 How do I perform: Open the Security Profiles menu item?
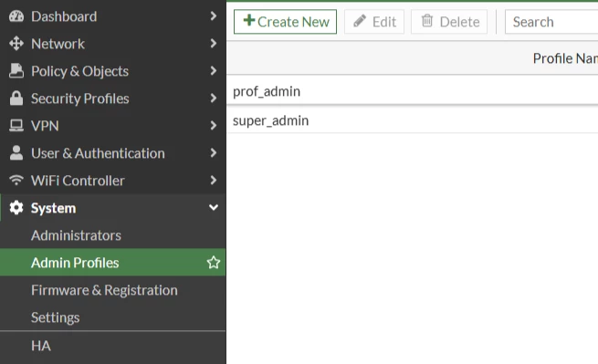[x=113, y=99]
